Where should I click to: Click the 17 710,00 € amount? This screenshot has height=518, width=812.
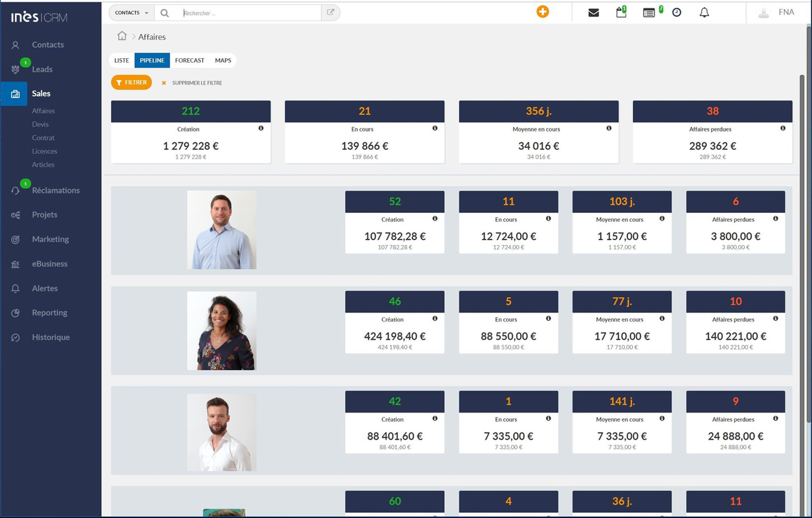pos(622,336)
